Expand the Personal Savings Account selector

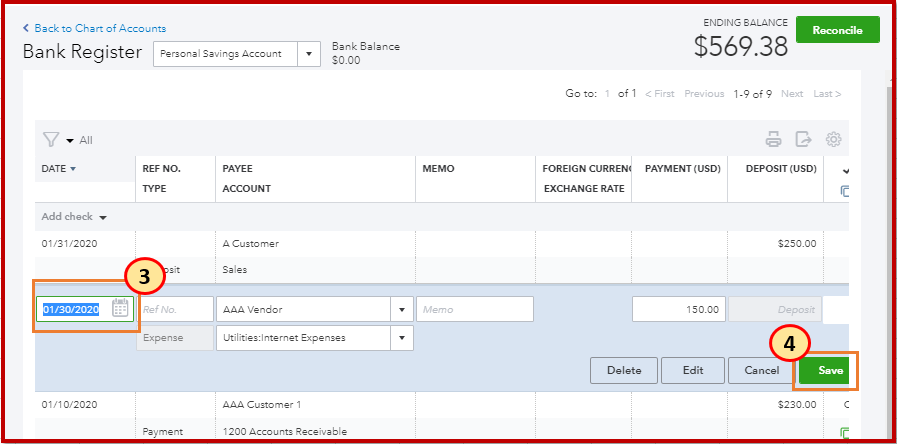point(309,54)
